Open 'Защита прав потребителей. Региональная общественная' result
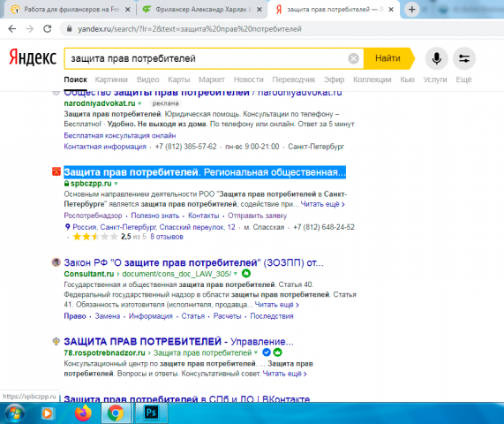This screenshot has width=504, height=424. pos(205,172)
